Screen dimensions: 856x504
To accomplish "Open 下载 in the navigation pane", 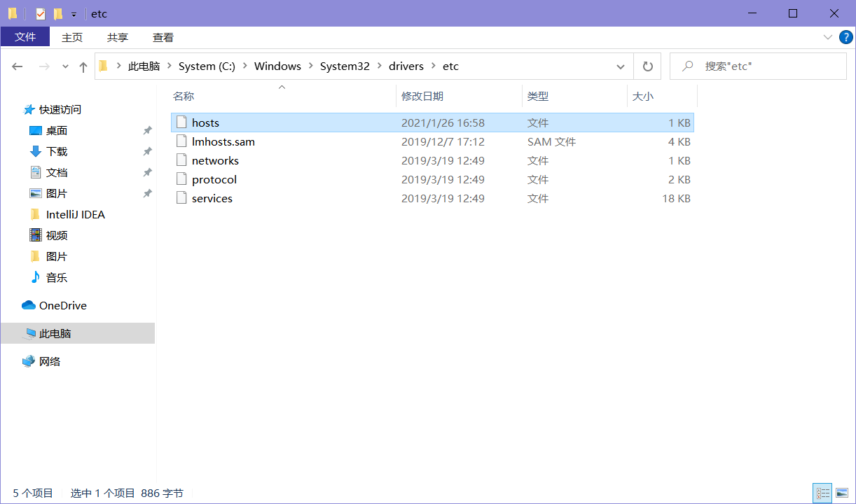I will [x=57, y=151].
